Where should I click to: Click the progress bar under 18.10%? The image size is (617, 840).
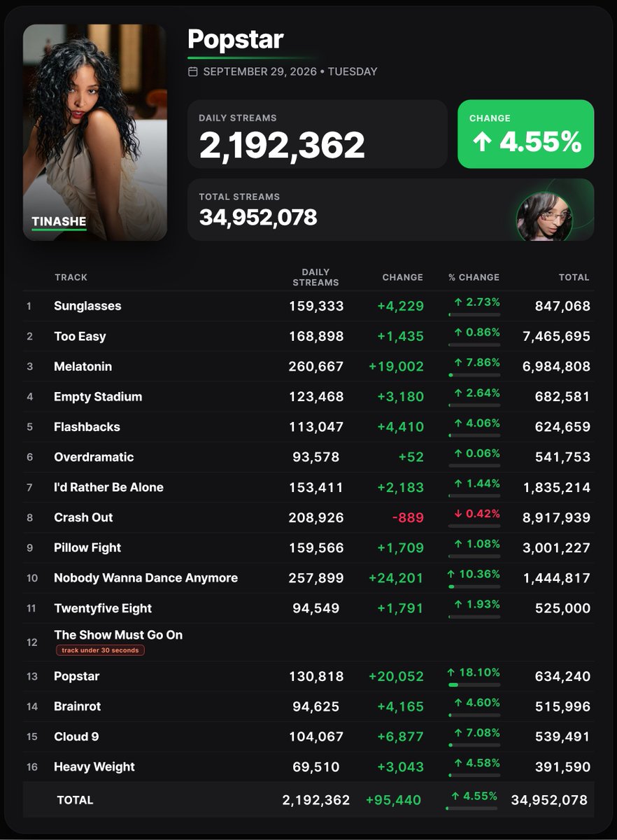point(474,685)
